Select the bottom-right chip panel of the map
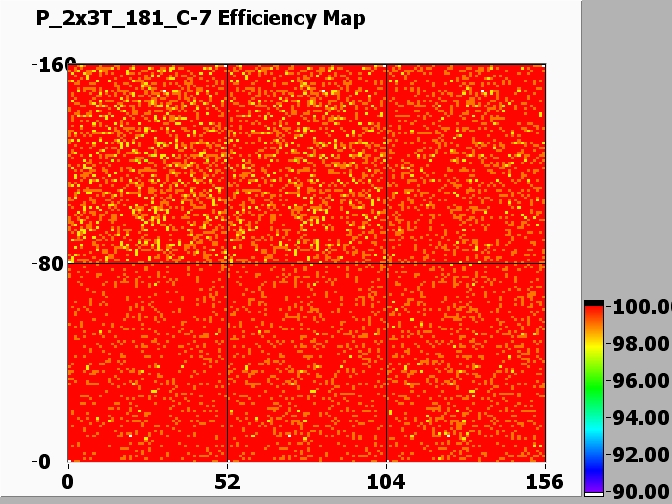672x504 pixels. coord(466,362)
